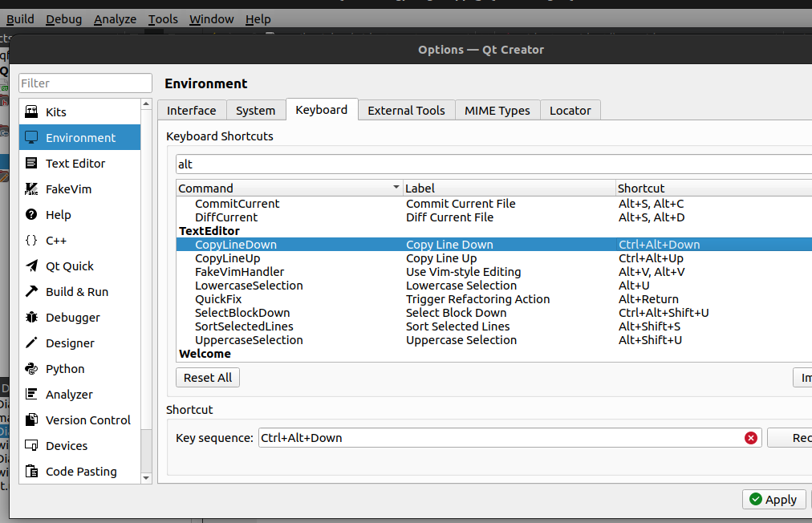The height and width of the screenshot is (523, 812).
Task: Expand the Welcome shortcut group
Action: (205, 354)
